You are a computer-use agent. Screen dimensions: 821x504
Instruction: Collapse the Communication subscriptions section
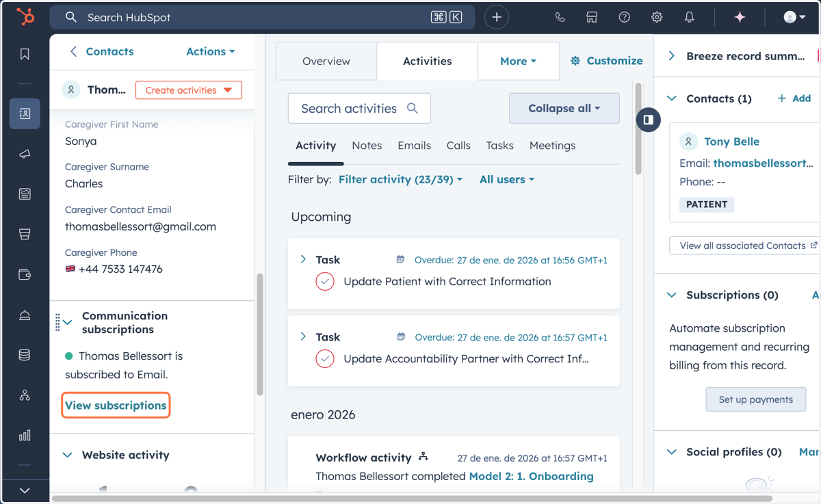pos(68,322)
